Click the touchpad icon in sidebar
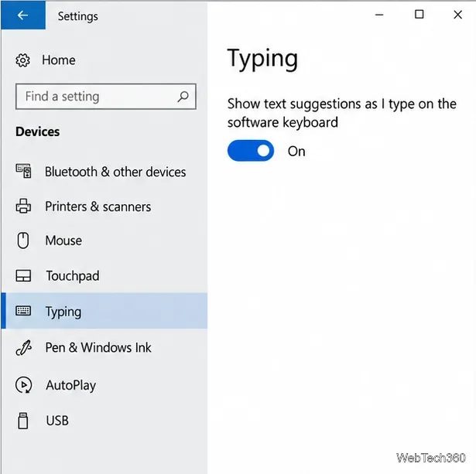476x474 pixels. [x=23, y=276]
